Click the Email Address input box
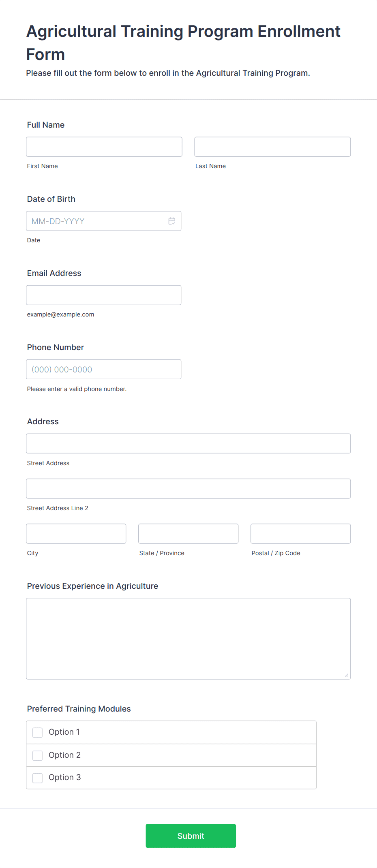This screenshot has height=868, width=377. coord(104,295)
